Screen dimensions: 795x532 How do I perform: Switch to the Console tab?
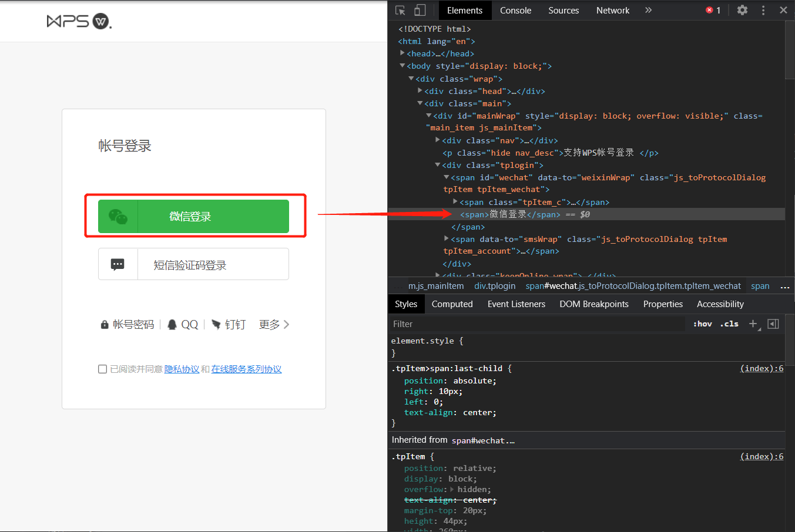(x=515, y=10)
